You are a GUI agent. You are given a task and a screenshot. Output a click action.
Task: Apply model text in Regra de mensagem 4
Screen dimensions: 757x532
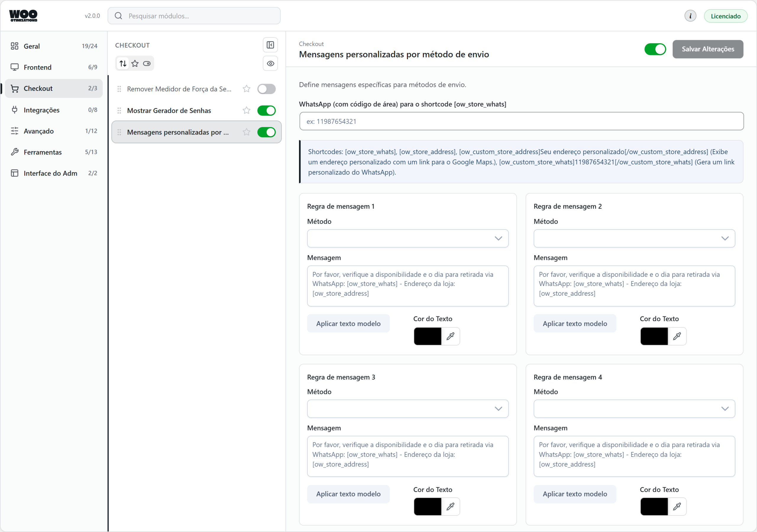575,494
